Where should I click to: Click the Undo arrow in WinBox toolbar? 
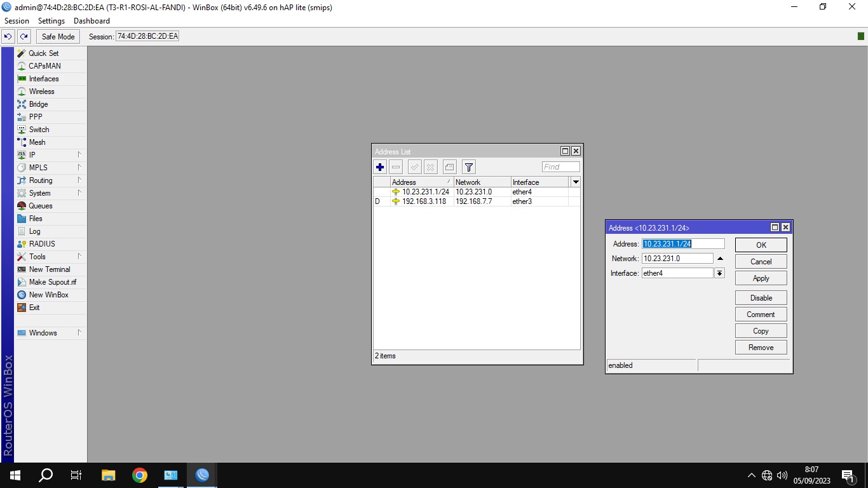(x=8, y=37)
